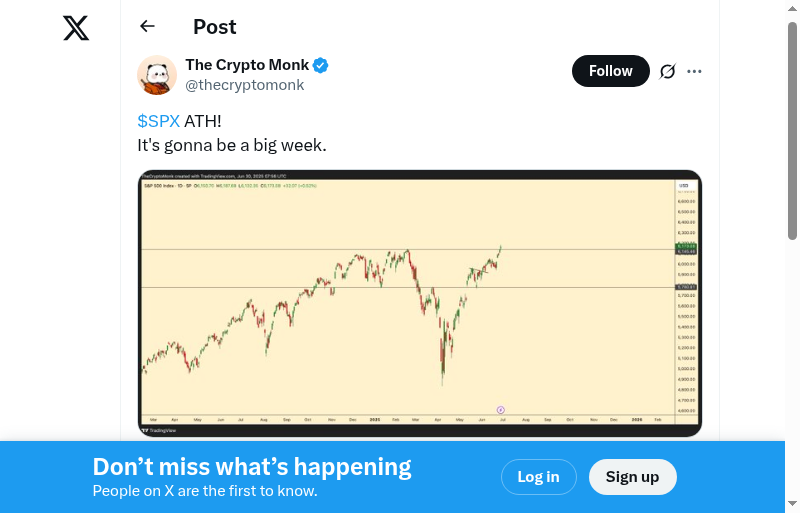This screenshot has height=513, width=800.
Task: Click the Log in button
Action: tap(538, 477)
